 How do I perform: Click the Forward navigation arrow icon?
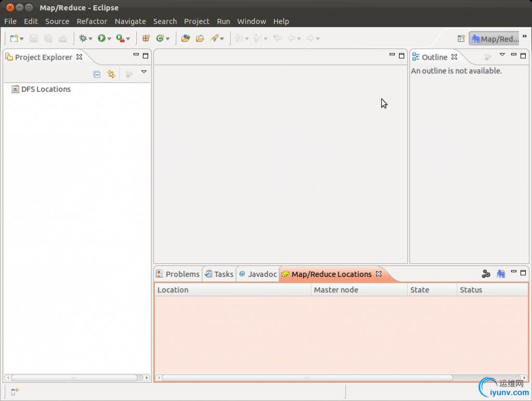coord(310,38)
